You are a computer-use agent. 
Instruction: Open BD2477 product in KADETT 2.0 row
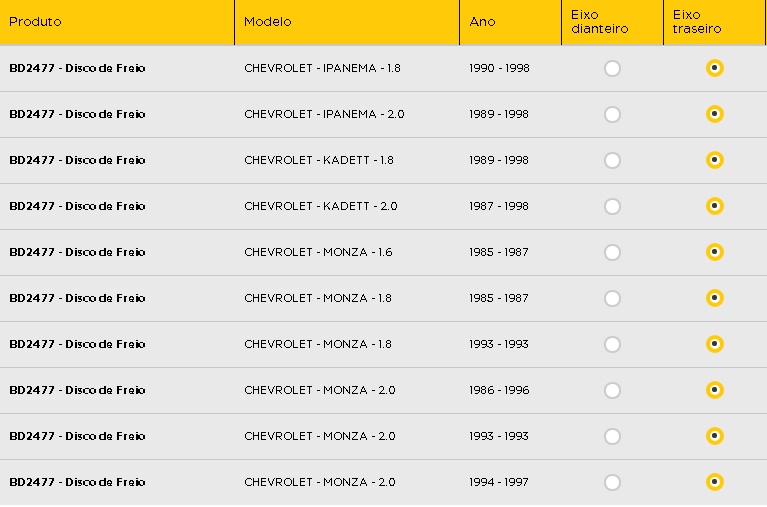click(77, 206)
